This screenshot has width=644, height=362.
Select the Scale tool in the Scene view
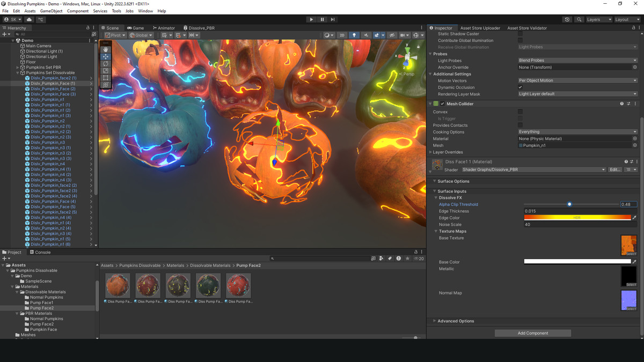click(x=105, y=70)
